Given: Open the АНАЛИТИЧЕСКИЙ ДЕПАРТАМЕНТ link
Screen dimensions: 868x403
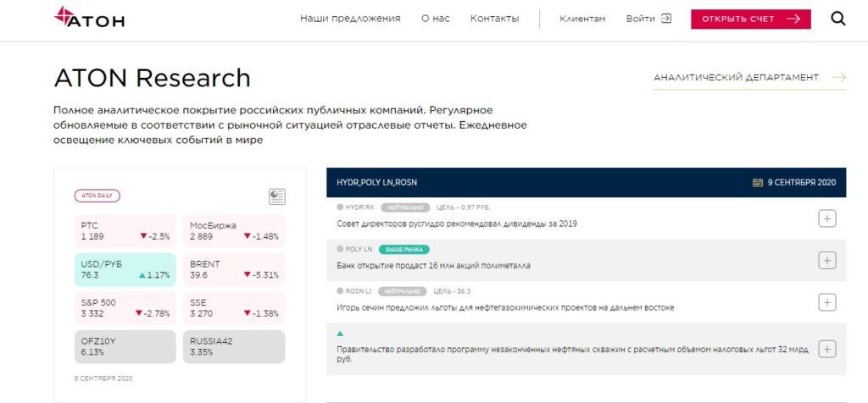Looking at the screenshot, I should (x=736, y=77).
